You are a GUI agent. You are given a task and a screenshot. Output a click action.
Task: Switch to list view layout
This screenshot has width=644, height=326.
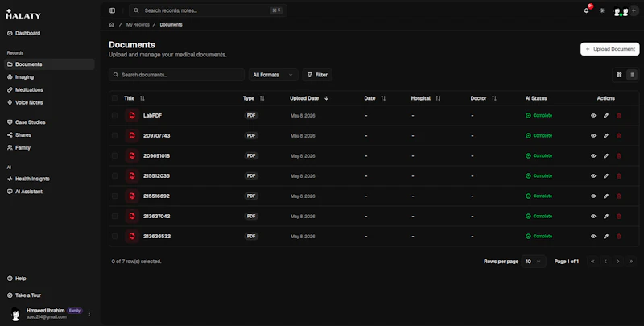pos(632,75)
